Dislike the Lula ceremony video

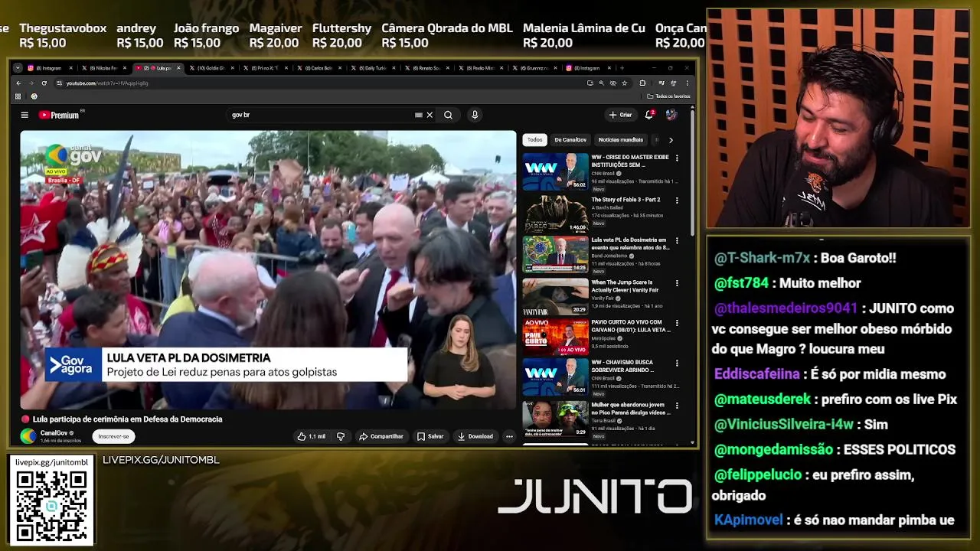[341, 436]
